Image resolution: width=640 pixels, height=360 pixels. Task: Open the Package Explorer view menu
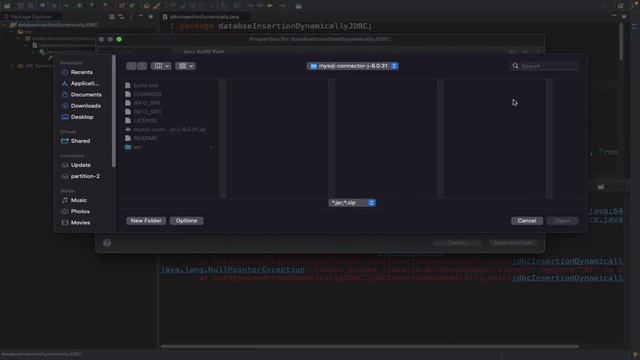(131, 17)
